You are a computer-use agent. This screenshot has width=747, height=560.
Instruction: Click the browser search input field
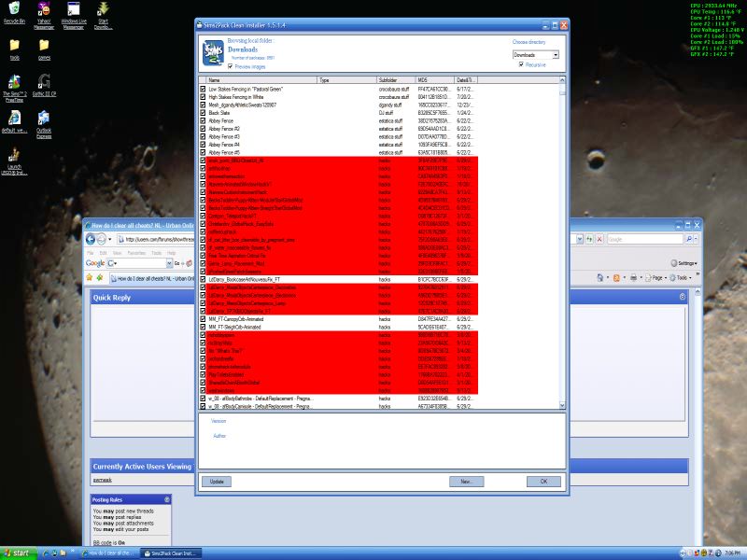point(645,239)
